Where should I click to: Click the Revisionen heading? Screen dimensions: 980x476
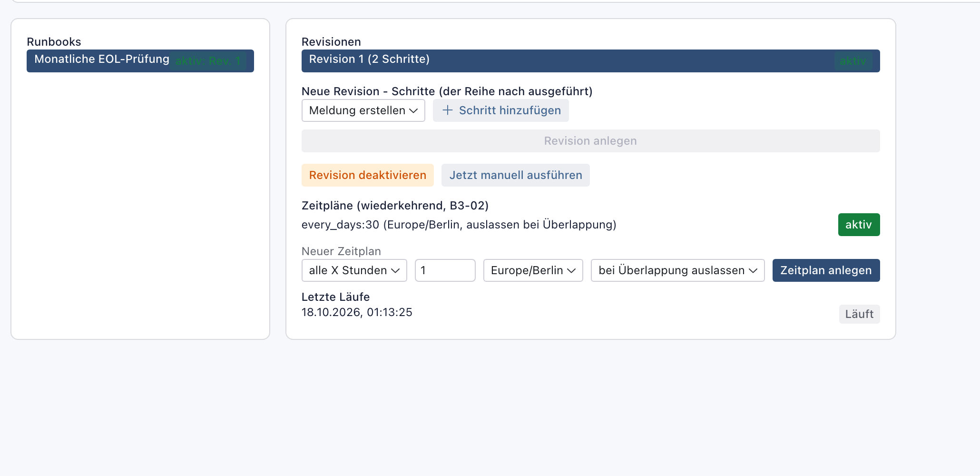[331, 42]
